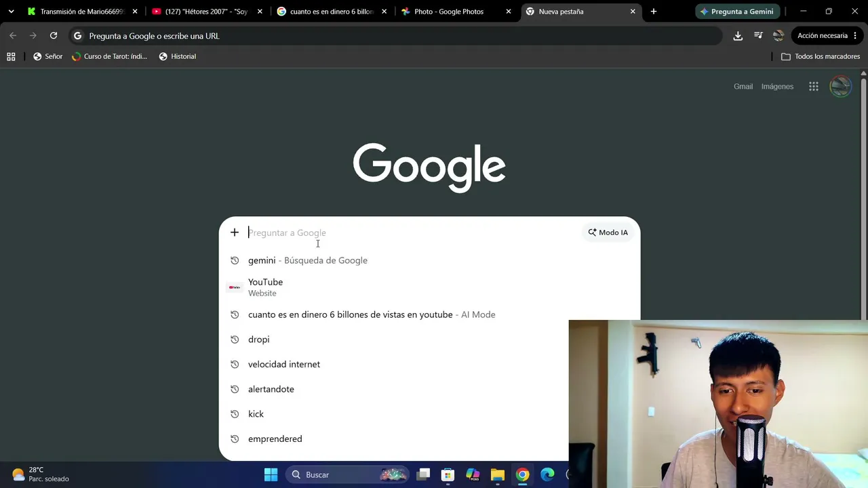868x488 pixels.
Task: Click the Acción necesaria menu button
Action: 827,36
